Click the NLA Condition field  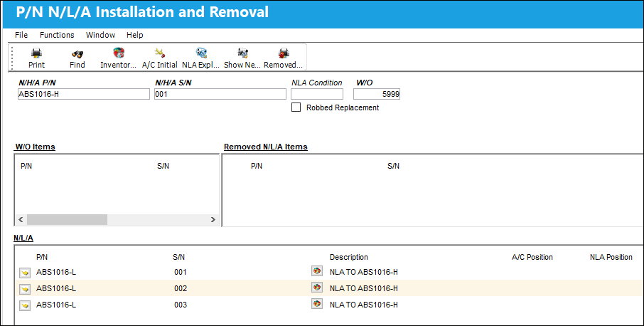317,94
